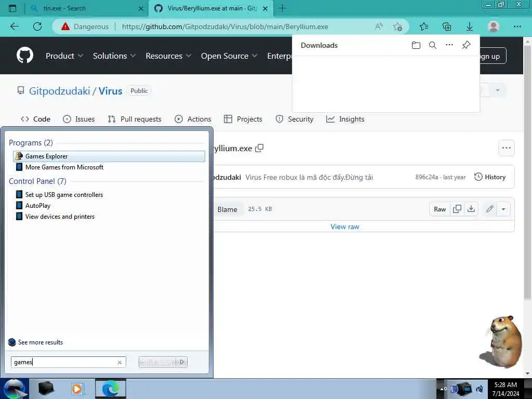The image size is (532, 399).
Task: Go back using the browser back arrow
Action: pos(15,26)
